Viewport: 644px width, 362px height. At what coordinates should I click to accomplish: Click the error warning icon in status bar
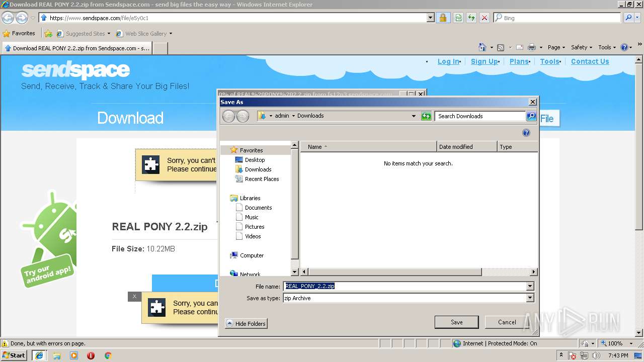(5, 343)
